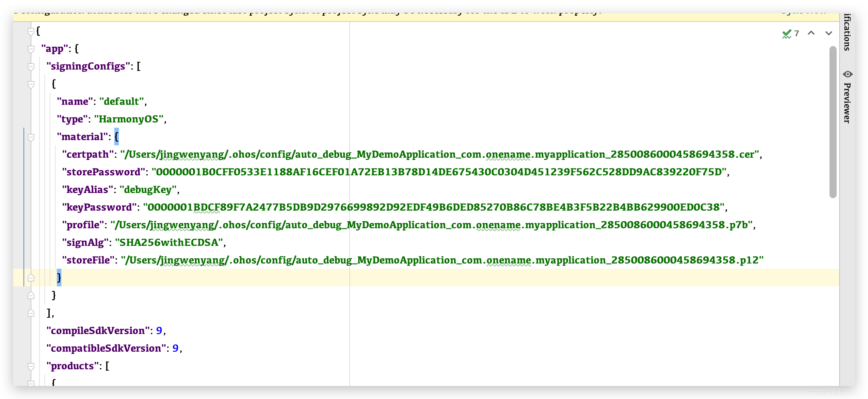The width and height of the screenshot is (868, 399).
Task: Click the profile .p7b file path value
Action: pyautogui.click(x=431, y=225)
